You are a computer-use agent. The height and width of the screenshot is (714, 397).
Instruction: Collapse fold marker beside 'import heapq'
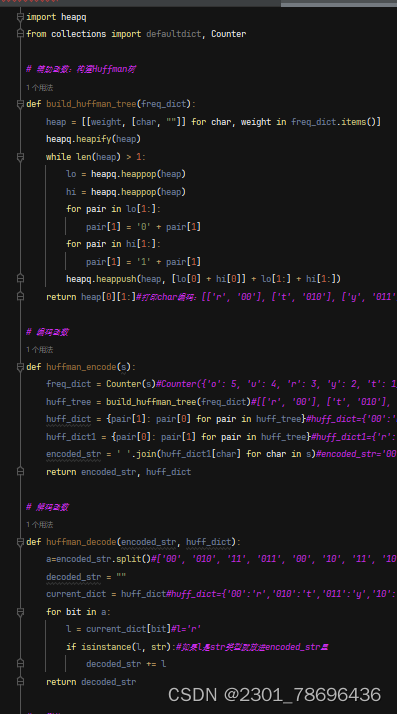click(x=20, y=17)
